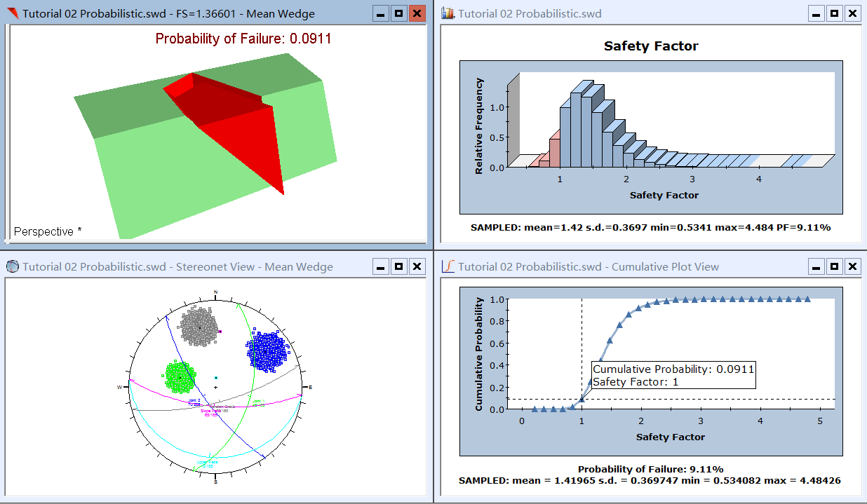Maximize the Cumulative Plot View window
867x504 pixels.
(x=834, y=266)
